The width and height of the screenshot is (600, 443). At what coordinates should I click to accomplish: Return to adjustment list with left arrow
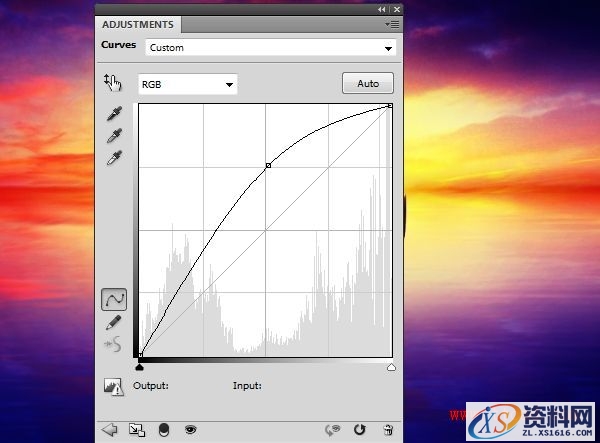click(110, 429)
